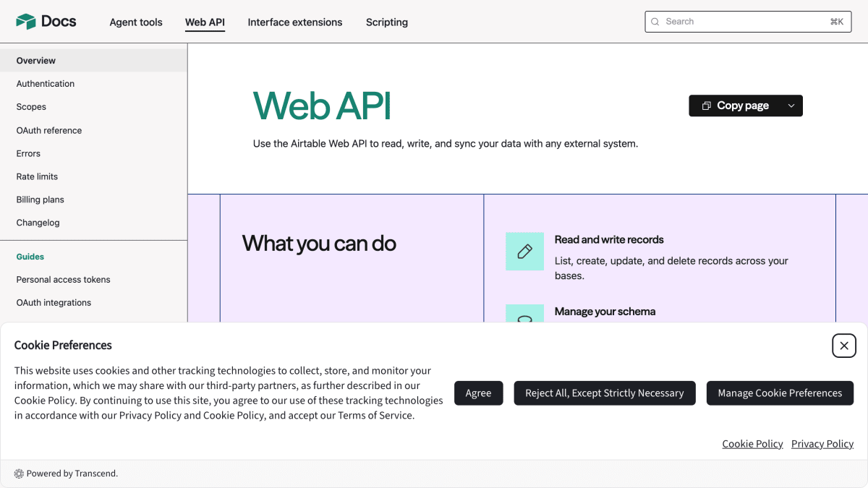
Task: Select Overview in the sidebar
Action: (93, 61)
